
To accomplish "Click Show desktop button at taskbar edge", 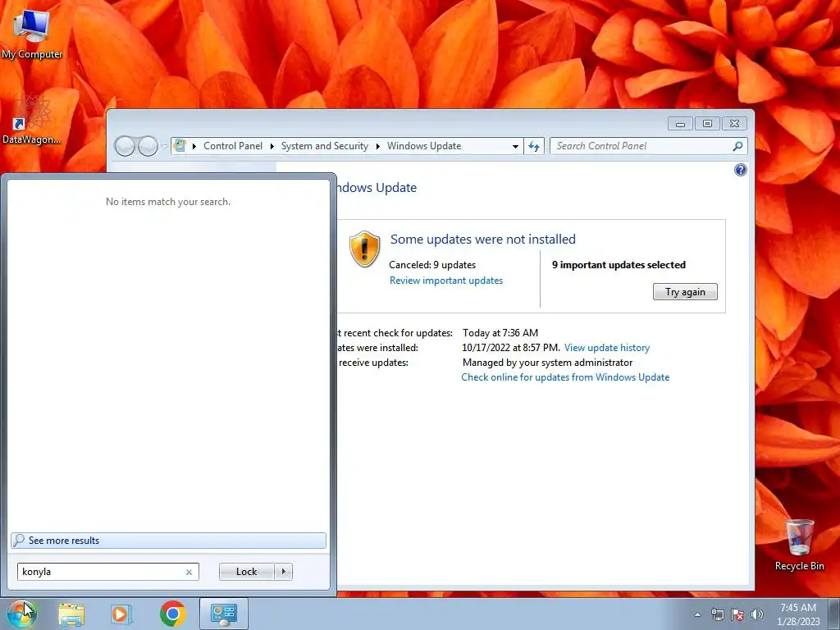I will pyautogui.click(x=833, y=614).
